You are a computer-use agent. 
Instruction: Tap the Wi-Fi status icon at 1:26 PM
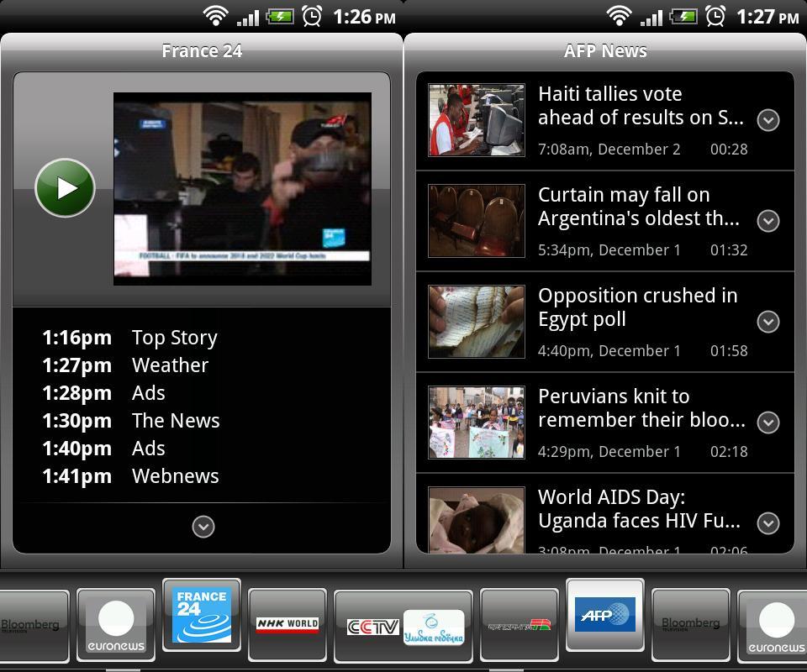tap(216, 16)
